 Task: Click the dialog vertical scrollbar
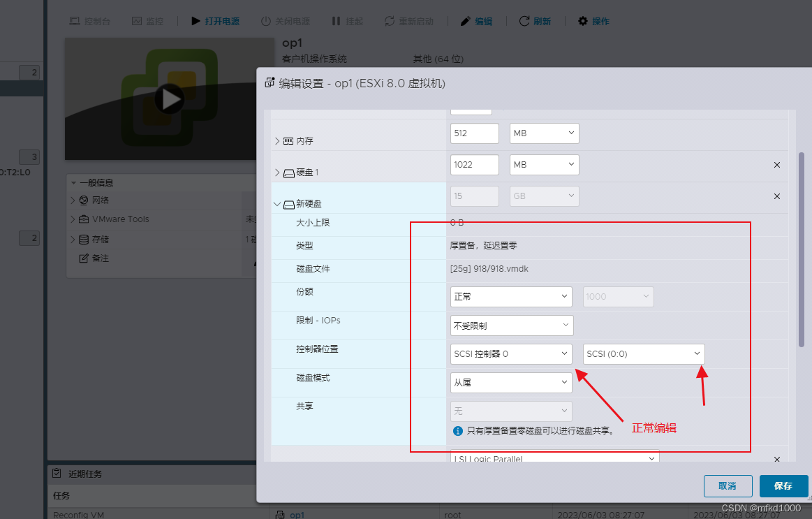point(802,249)
